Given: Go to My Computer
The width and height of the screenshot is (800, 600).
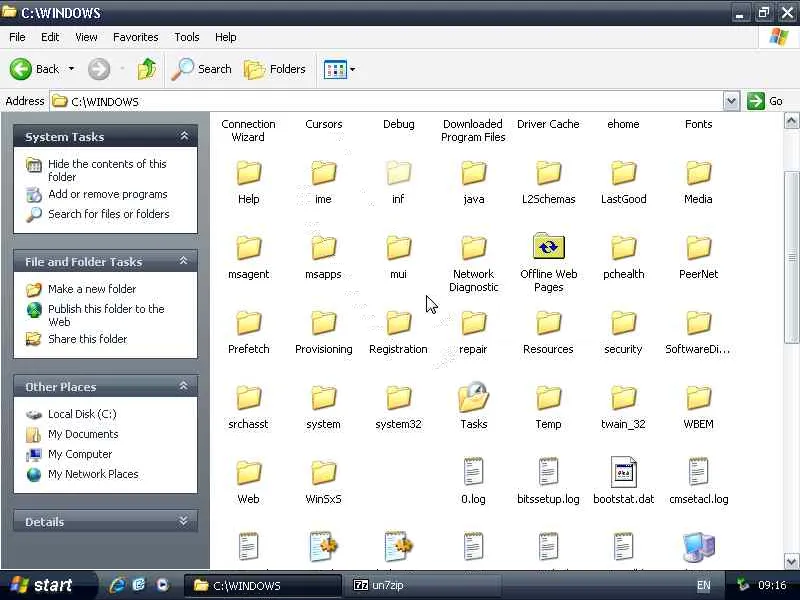Looking at the screenshot, I should 80,454.
